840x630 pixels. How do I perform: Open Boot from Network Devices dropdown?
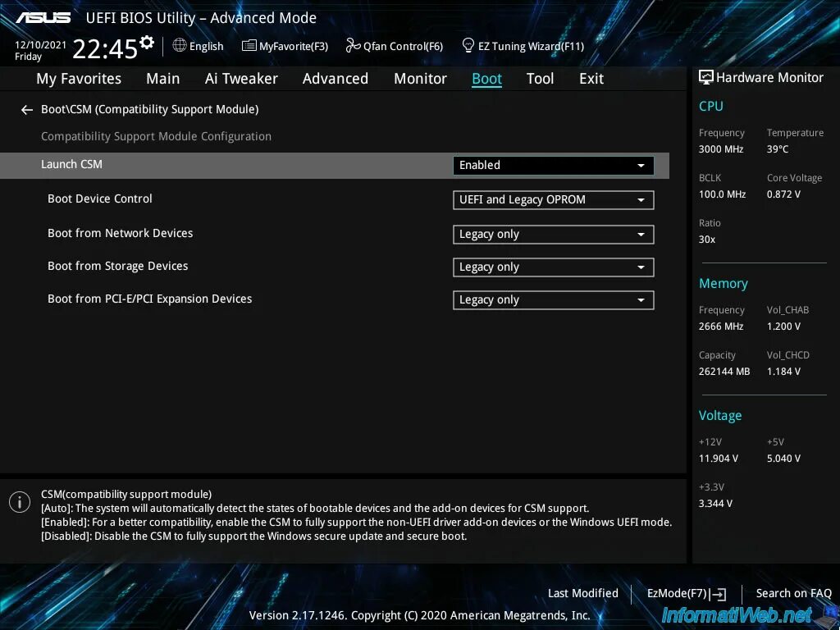[x=554, y=235]
